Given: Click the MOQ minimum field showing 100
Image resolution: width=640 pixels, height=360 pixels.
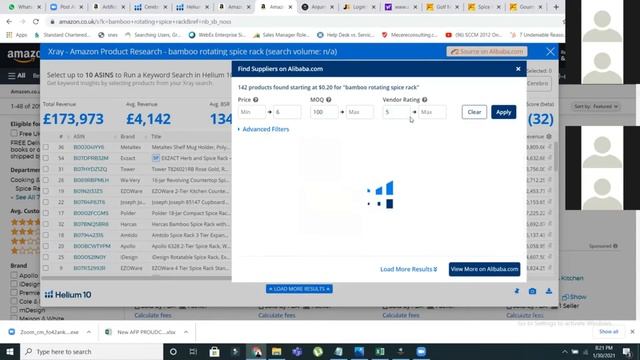Looking at the screenshot, I should pyautogui.click(x=324, y=112).
